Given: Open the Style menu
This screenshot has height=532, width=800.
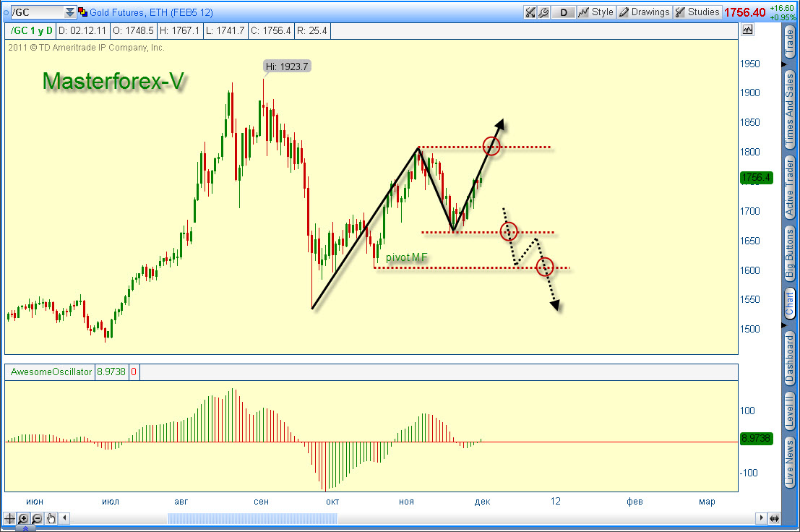Looking at the screenshot, I should (x=595, y=12).
